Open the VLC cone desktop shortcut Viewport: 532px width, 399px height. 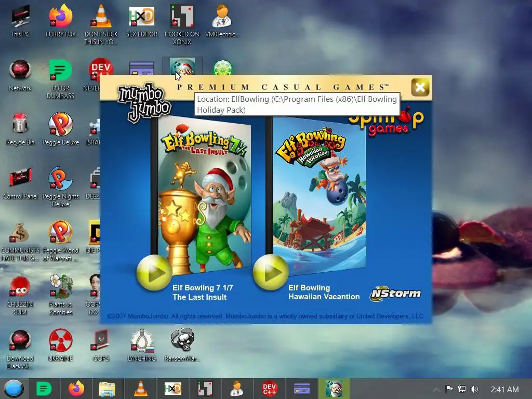tap(101, 24)
